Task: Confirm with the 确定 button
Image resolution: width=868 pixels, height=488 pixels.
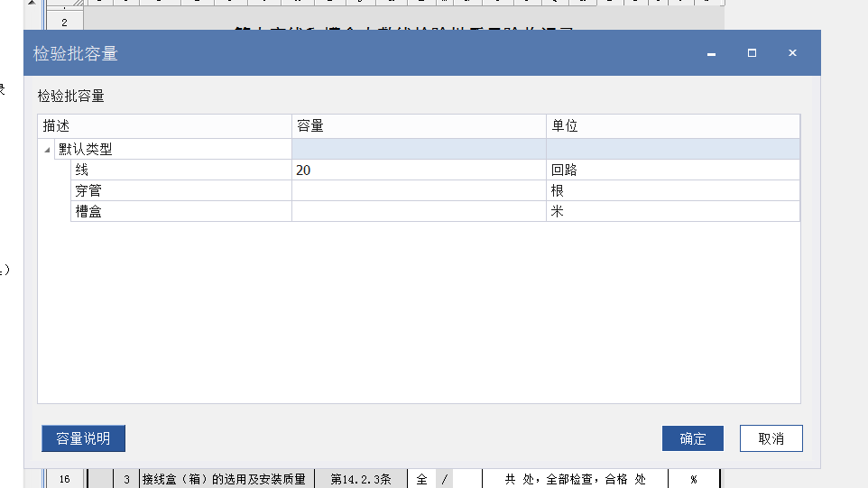Action: pos(693,438)
